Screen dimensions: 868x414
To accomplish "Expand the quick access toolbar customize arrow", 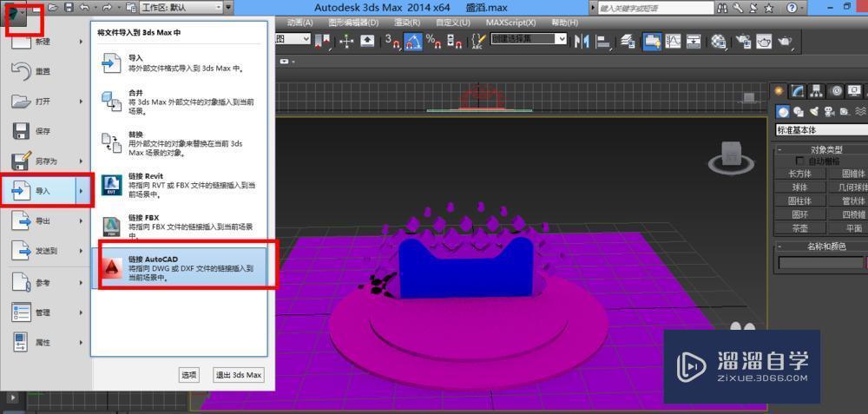I will pos(228,8).
